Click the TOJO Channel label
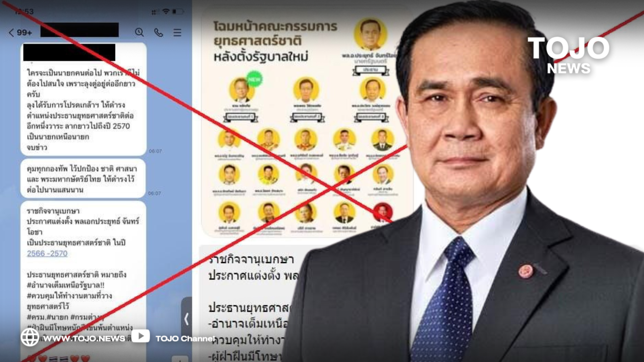Image resolution: width=644 pixels, height=362 pixels. tap(184, 339)
